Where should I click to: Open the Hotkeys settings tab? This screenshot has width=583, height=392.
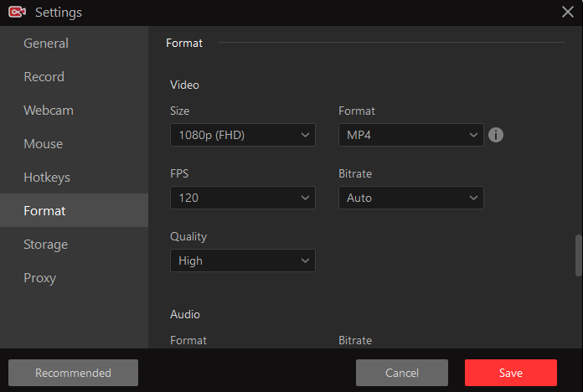point(47,178)
